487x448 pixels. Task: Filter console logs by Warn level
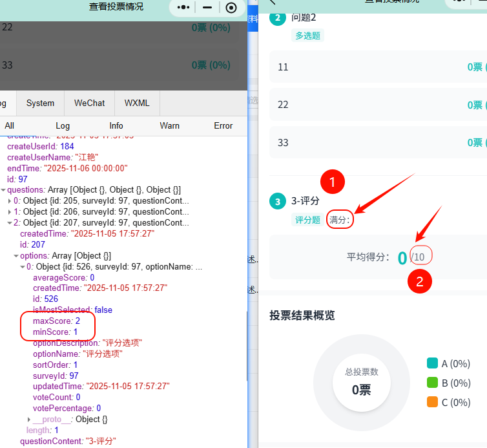[x=169, y=125]
